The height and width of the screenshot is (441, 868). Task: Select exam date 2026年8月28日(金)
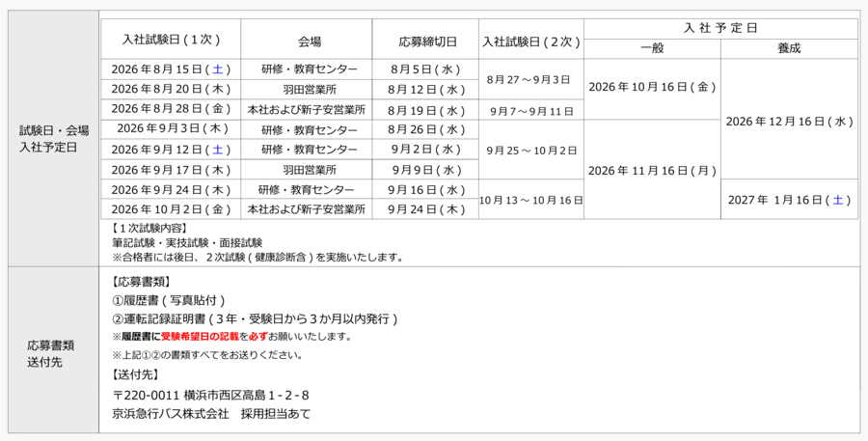(171, 109)
